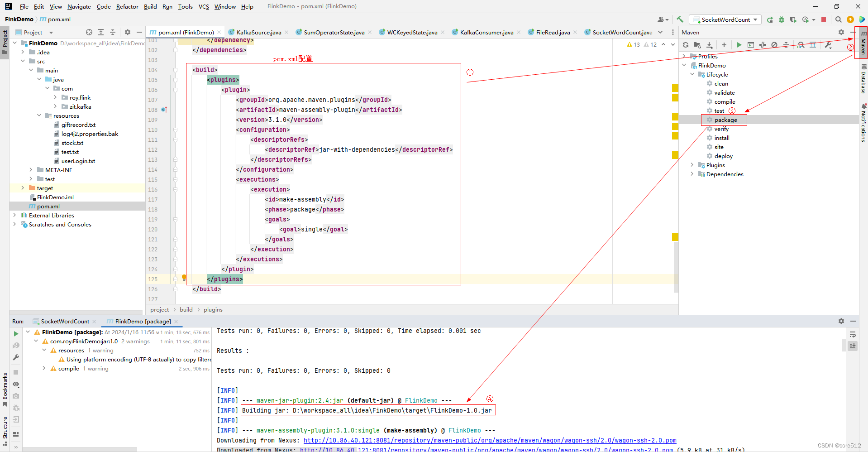Start debugging with the green bug icon
The width and height of the screenshot is (868, 452).
coord(782,19)
